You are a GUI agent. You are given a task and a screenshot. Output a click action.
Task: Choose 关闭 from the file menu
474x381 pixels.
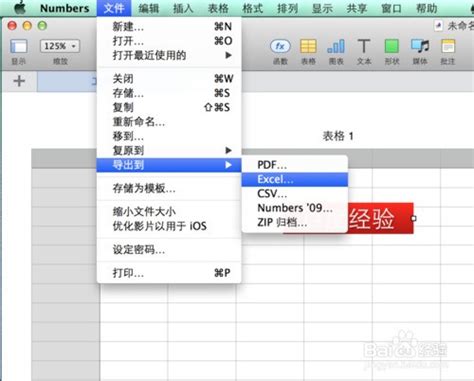[x=169, y=79]
